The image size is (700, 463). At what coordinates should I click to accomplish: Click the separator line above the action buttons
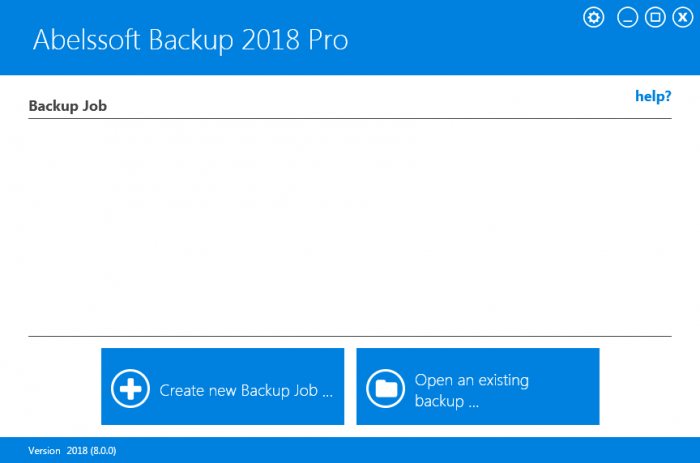(x=350, y=336)
